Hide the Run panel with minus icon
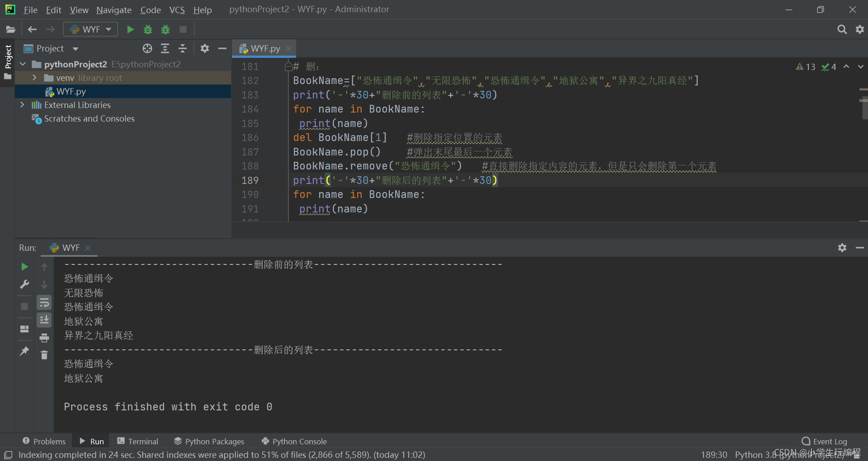 [860, 248]
